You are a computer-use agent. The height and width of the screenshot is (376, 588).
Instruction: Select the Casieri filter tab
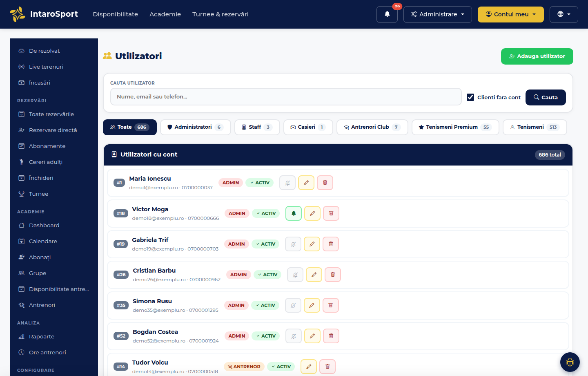click(308, 127)
